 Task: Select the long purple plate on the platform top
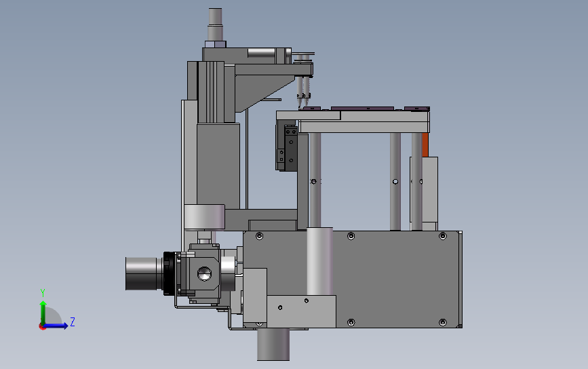pos(362,109)
